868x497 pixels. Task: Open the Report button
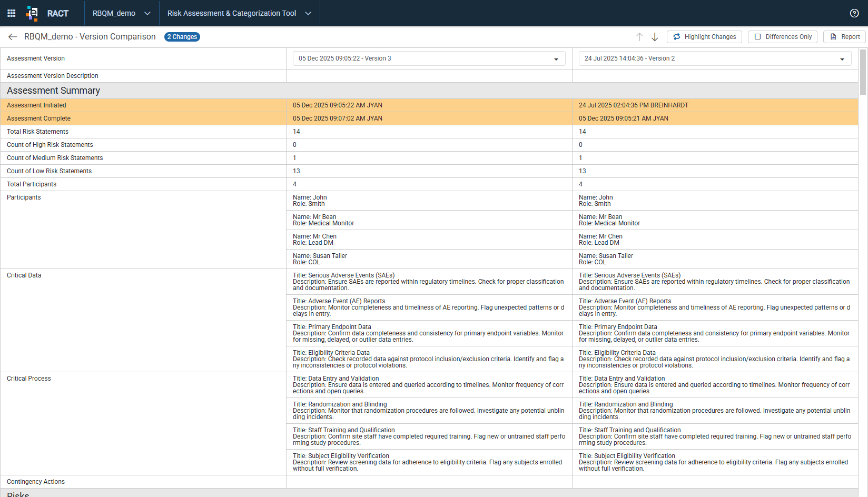pyautogui.click(x=844, y=37)
